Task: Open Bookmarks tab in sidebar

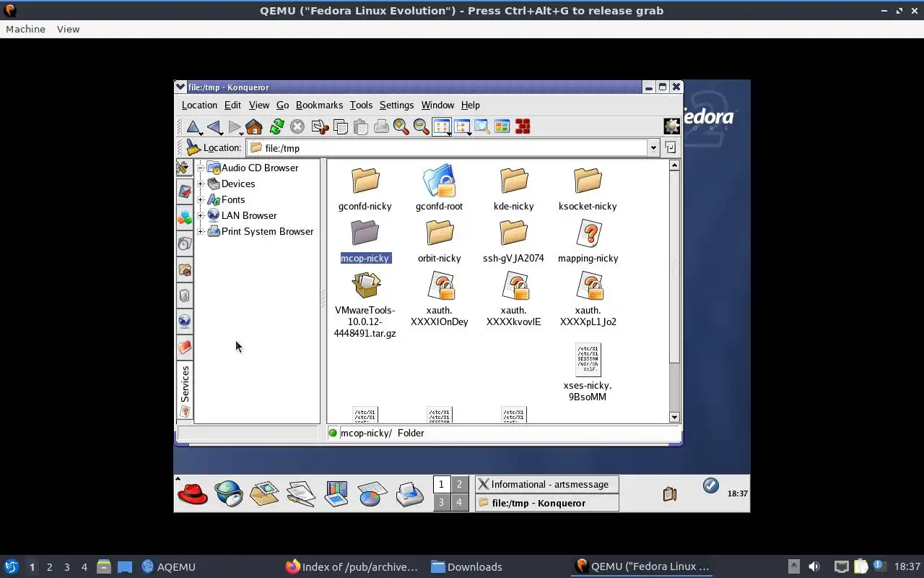Action: pos(184,191)
